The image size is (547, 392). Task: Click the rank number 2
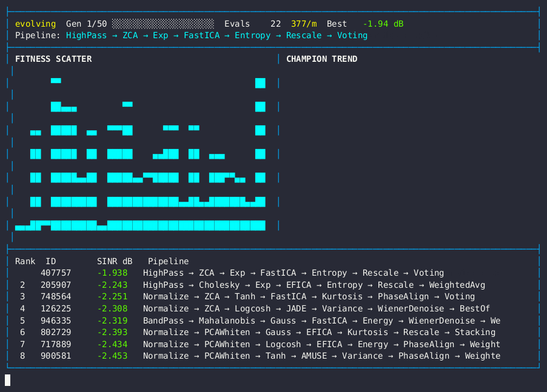[x=22, y=285]
